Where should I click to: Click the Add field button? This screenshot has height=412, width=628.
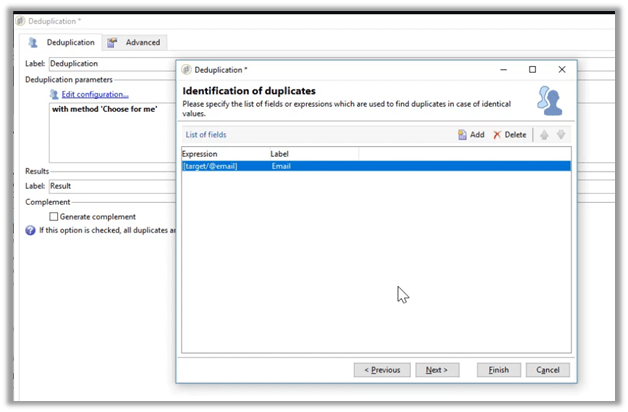click(x=470, y=134)
